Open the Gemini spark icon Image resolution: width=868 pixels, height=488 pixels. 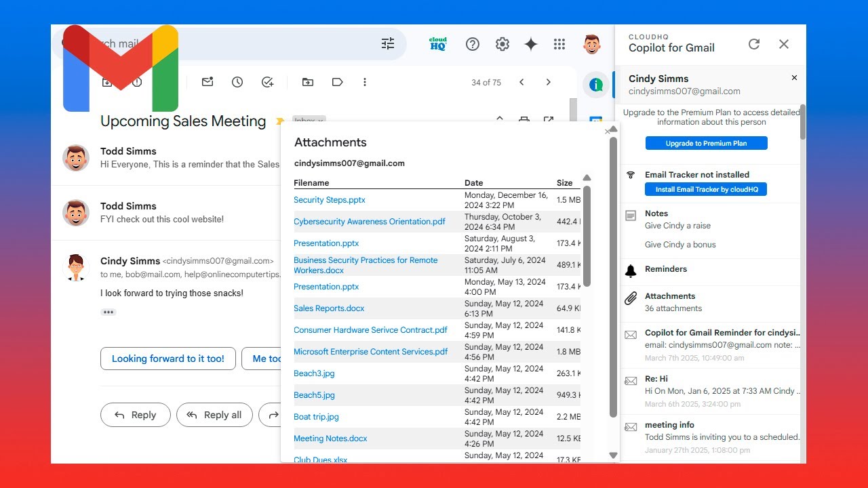531,44
